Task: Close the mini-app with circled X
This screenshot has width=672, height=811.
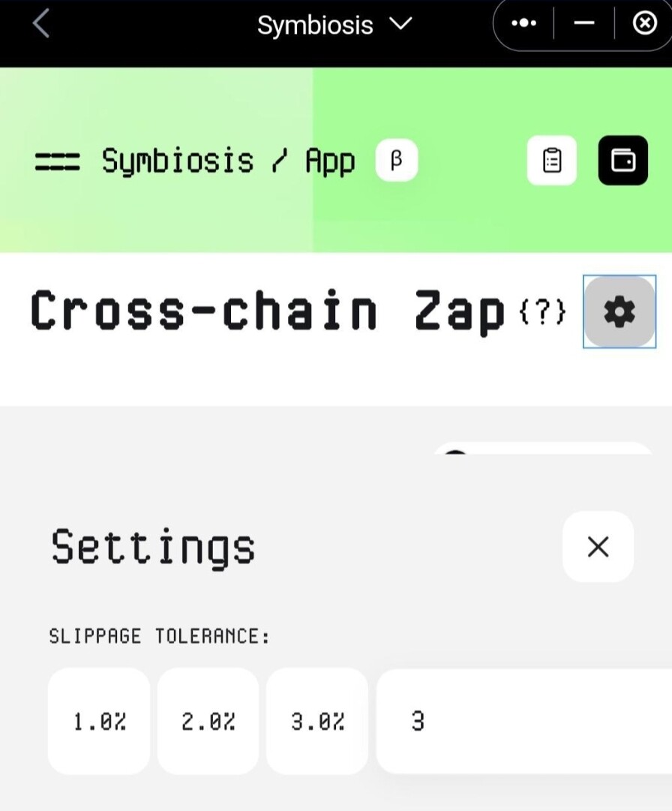Action: click(644, 23)
